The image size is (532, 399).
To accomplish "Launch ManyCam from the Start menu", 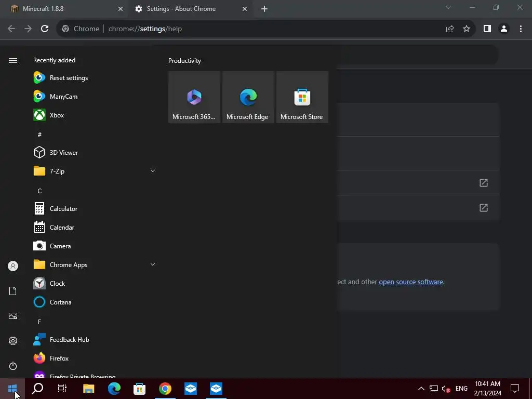I will pyautogui.click(x=95, y=96).
